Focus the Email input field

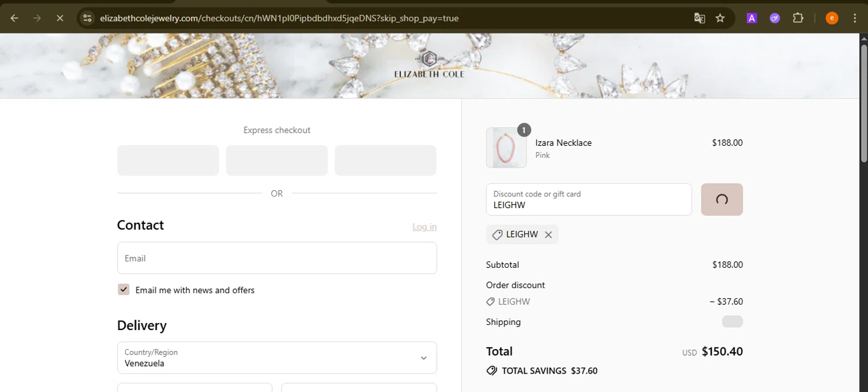pyautogui.click(x=277, y=258)
